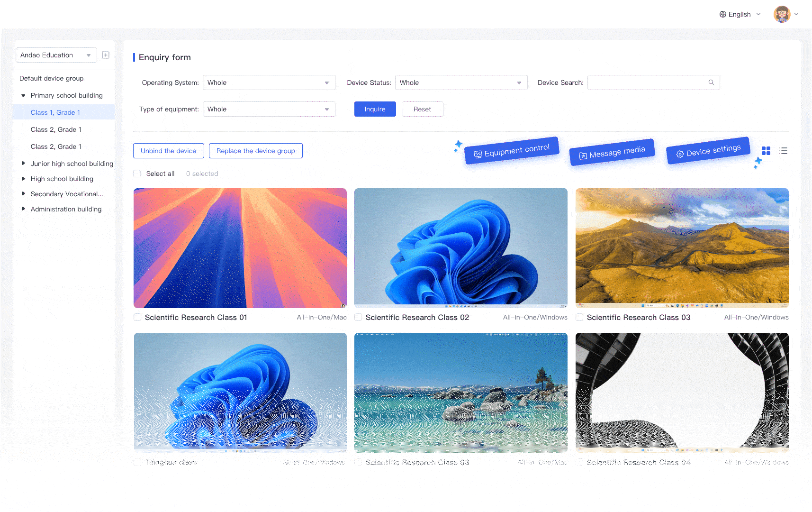Switch to list view
Screen dimensions: 812x512
(783, 151)
